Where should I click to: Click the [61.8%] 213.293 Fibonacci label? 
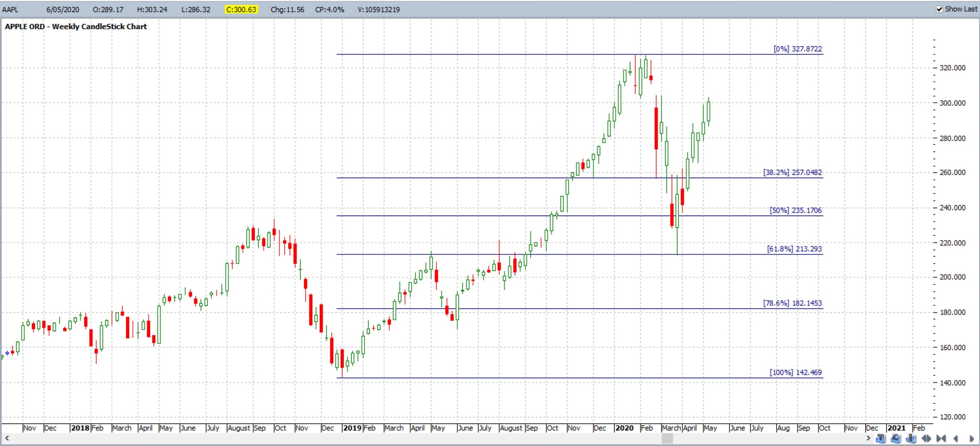(x=794, y=249)
